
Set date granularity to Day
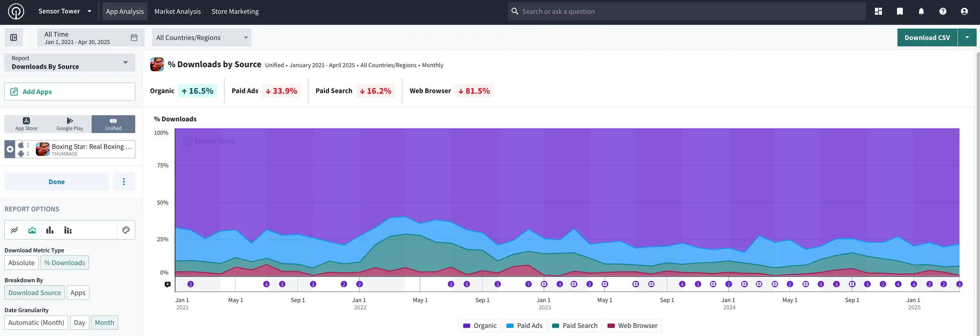(x=80, y=323)
